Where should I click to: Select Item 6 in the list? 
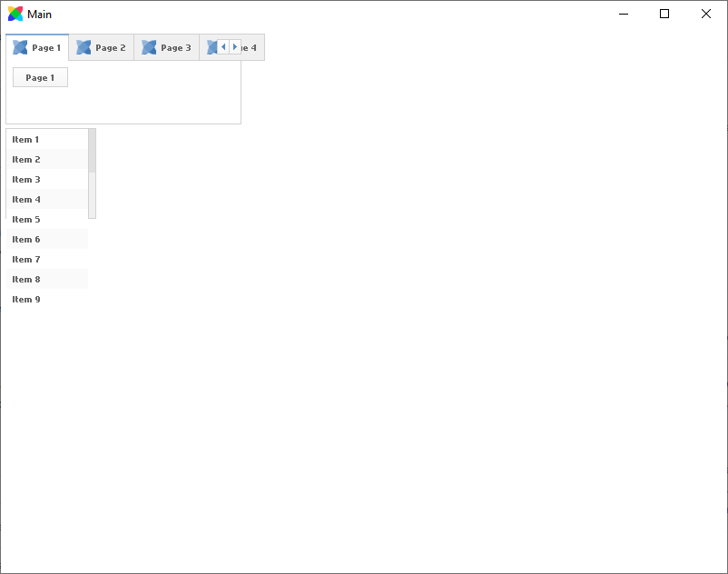click(x=47, y=239)
